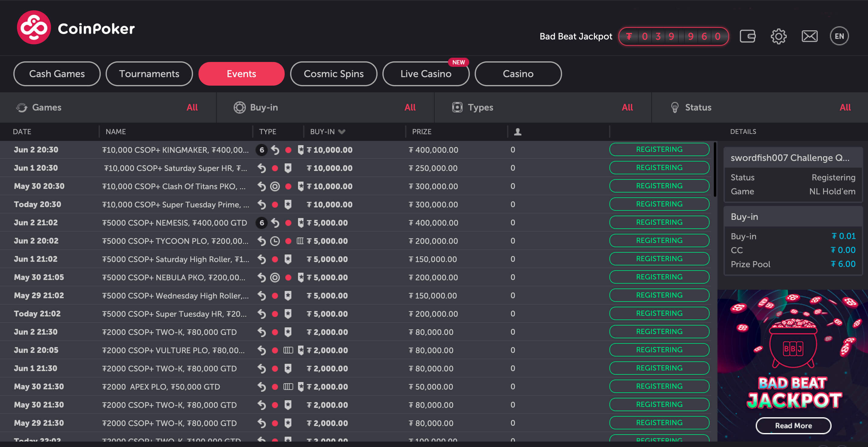Click REGISTERING on NEMESIS tournament row
Viewport: 868px width, 447px height.
(x=659, y=223)
